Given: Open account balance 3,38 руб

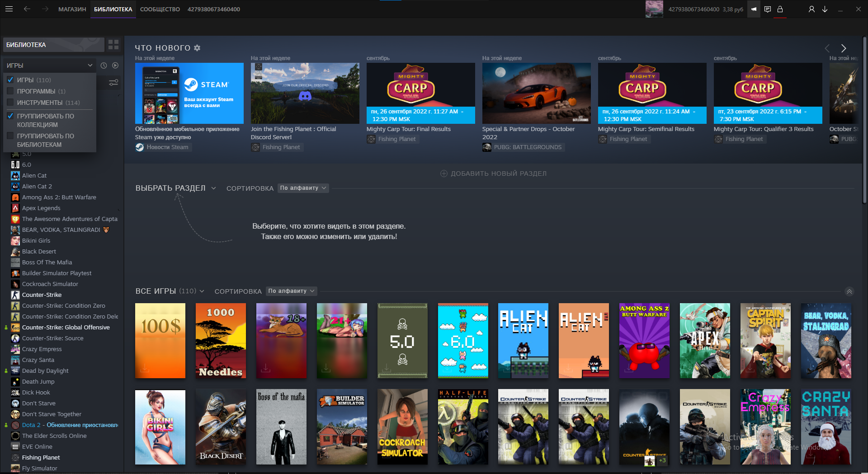Looking at the screenshot, I should [733, 9].
